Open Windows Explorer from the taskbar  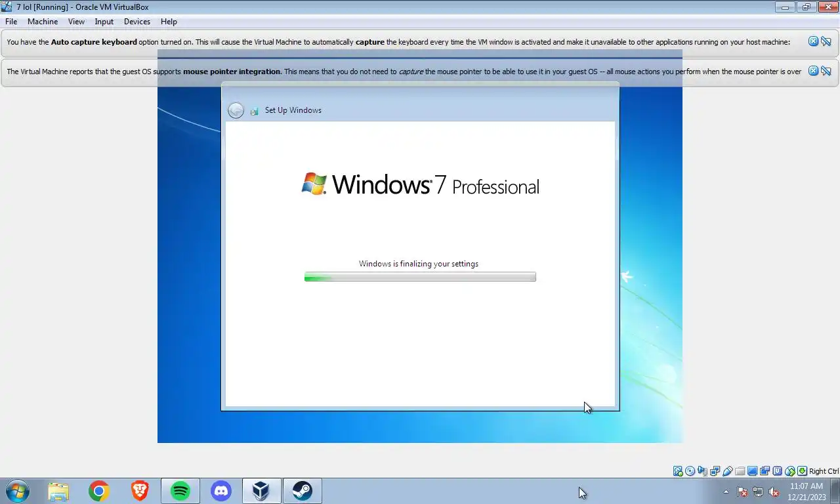[58, 491]
